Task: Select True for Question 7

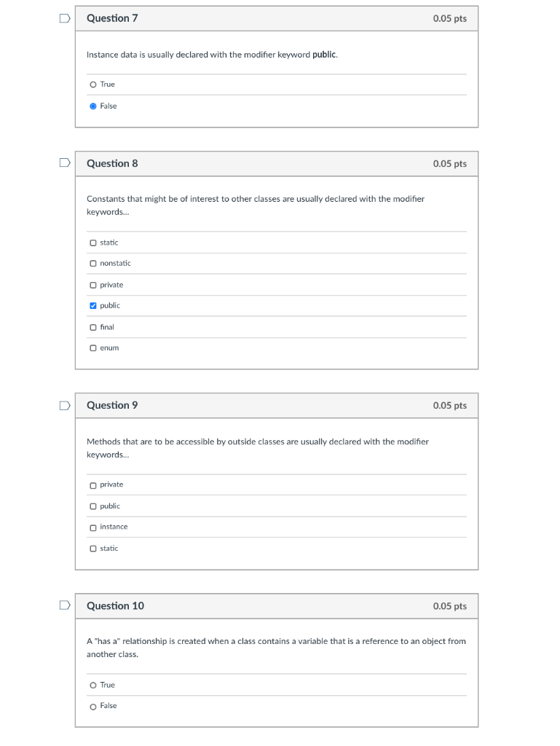Action: 92,84
